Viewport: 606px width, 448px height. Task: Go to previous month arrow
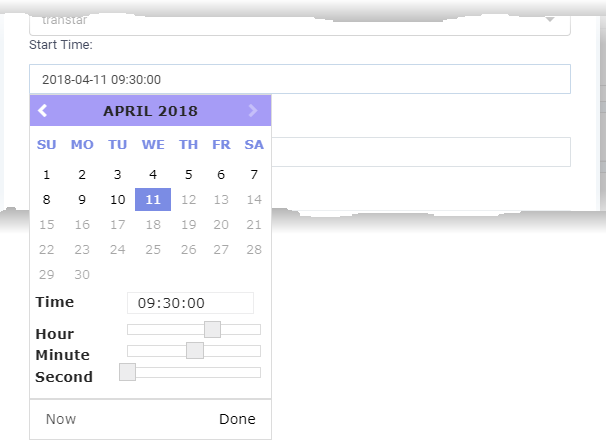(43, 111)
